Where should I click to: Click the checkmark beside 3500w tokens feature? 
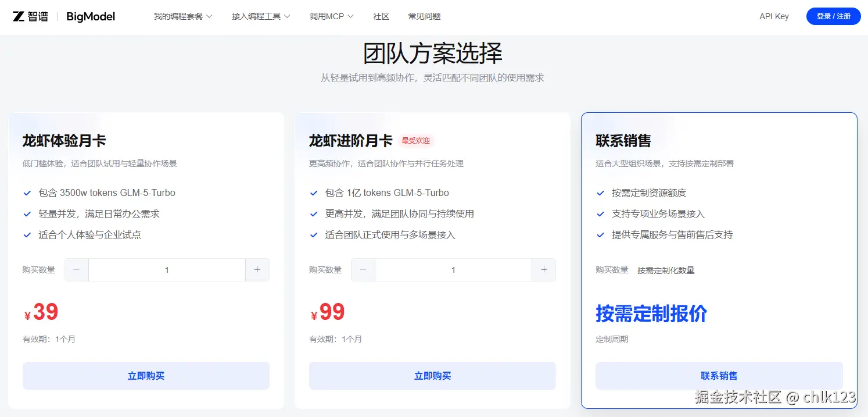click(x=27, y=193)
